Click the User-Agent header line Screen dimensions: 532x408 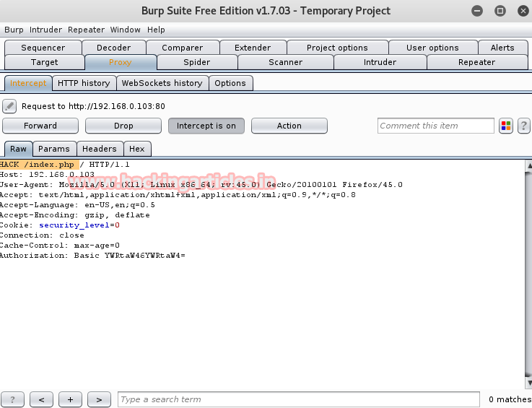201,185
